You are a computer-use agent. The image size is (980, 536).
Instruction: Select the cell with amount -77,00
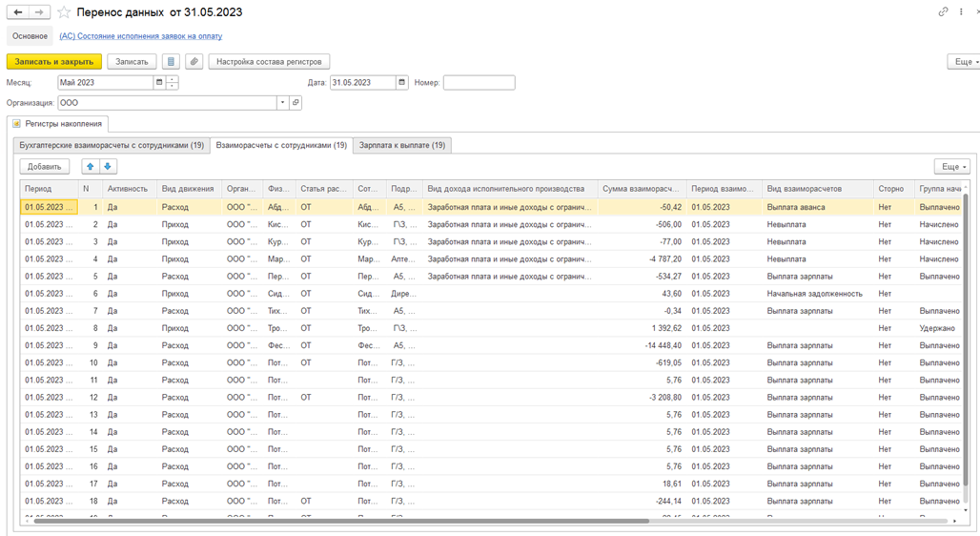pos(642,241)
